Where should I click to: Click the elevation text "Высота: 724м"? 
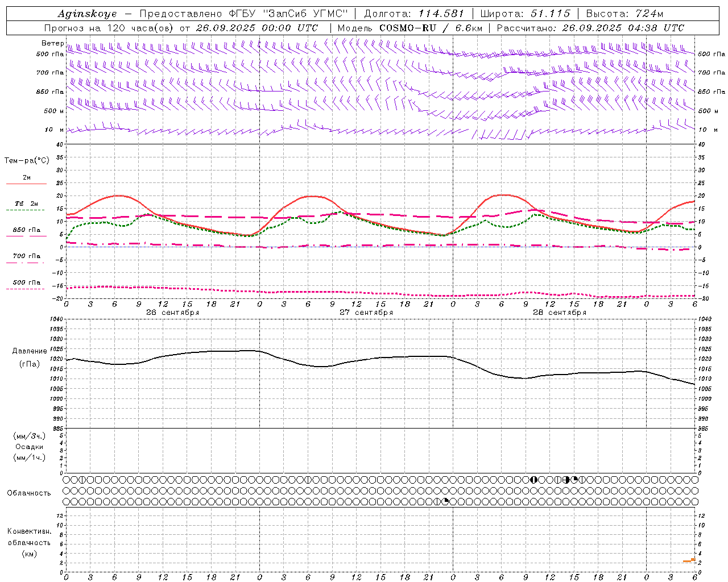pos(624,14)
